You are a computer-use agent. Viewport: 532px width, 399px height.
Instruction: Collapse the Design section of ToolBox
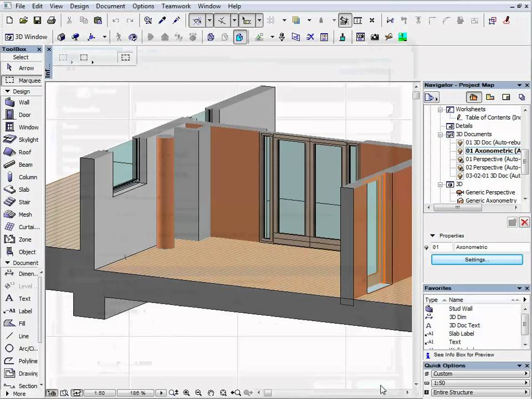pos(7,91)
